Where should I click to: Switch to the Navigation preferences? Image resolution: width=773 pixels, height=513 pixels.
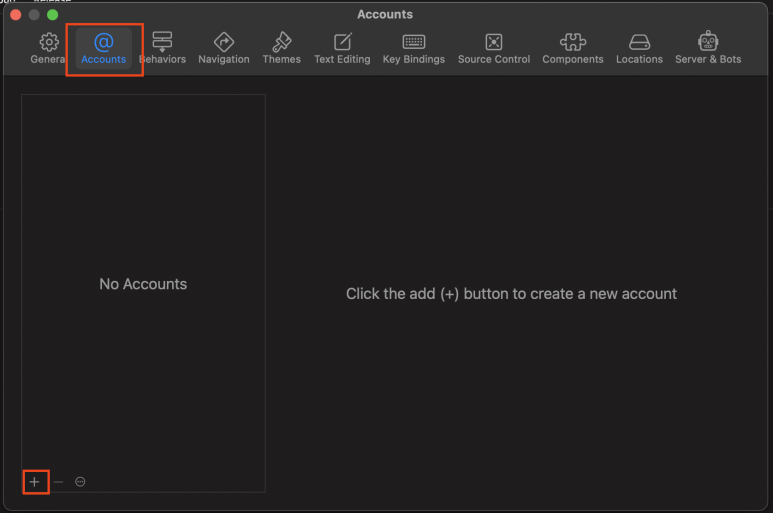[224, 48]
